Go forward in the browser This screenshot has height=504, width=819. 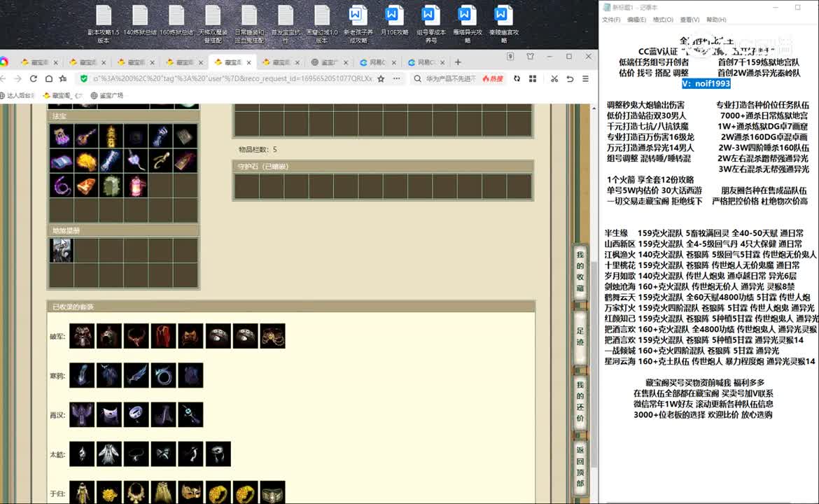pyautogui.click(x=17, y=78)
